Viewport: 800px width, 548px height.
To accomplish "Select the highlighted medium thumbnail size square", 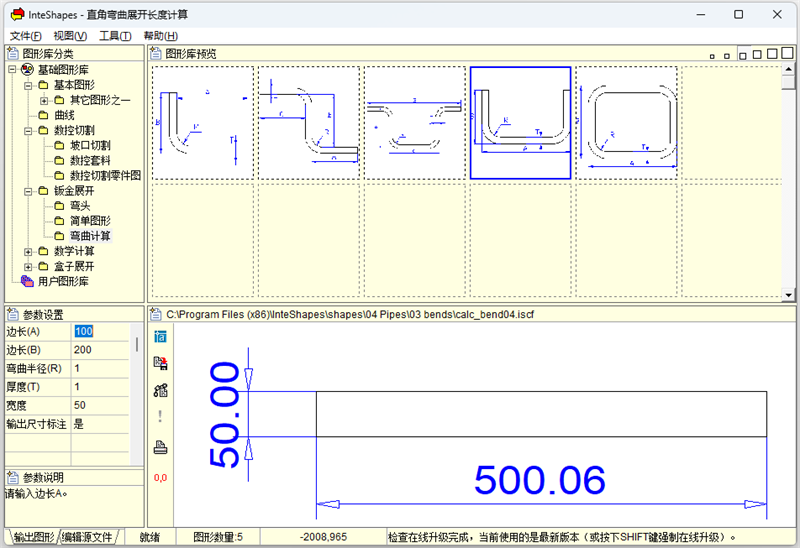I will tap(742, 55).
